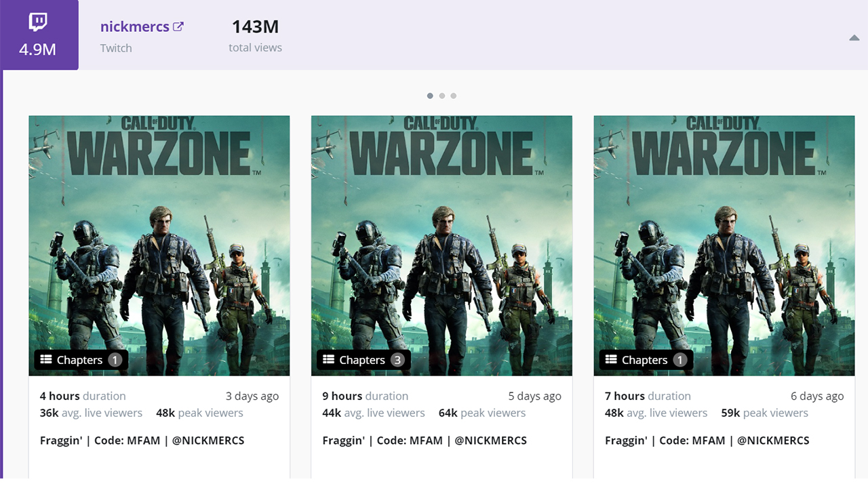Open Chapters on the 4 hours stream
The image size is (868, 488).
click(80, 360)
